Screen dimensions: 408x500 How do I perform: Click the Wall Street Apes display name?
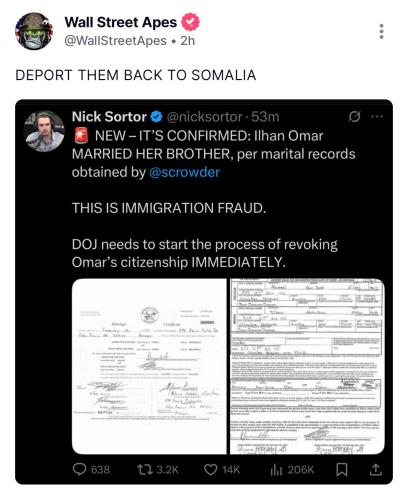(x=121, y=22)
